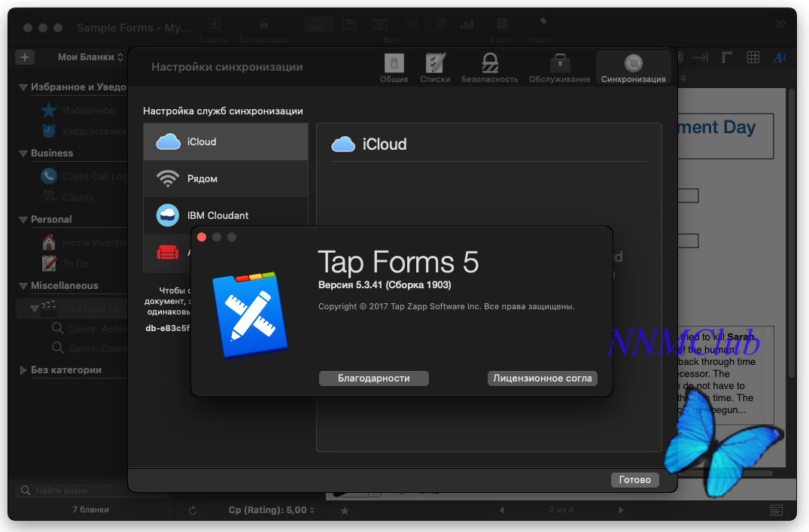Expand the Без категории section
The image size is (809, 532).
23,370
